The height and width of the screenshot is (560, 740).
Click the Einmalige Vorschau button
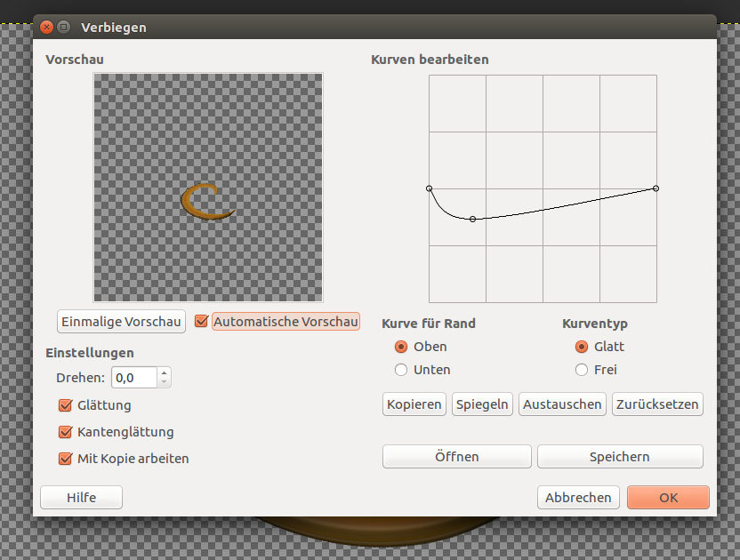click(x=121, y=322)
